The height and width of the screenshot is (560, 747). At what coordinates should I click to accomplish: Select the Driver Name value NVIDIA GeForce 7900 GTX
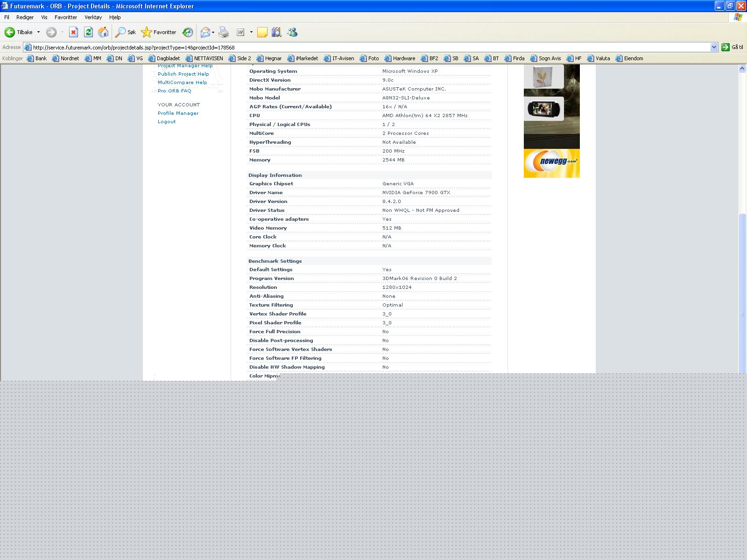[x=416, y=193]
